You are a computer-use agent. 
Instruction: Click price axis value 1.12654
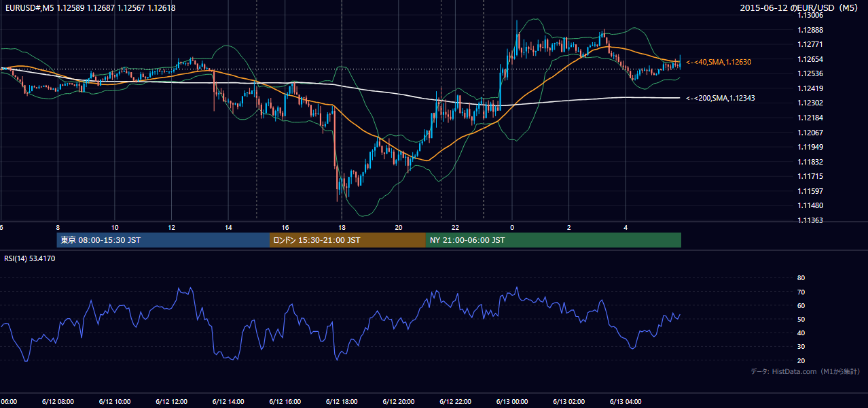(810, 59)
